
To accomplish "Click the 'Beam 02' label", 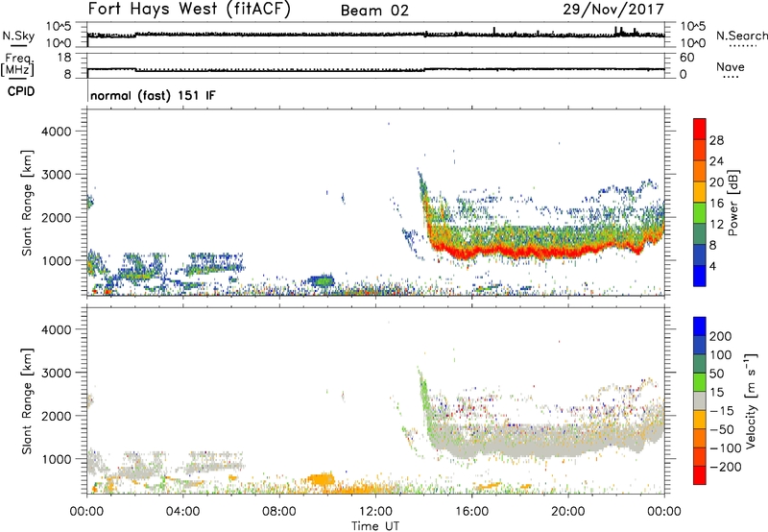I will (x=374, y=11).
